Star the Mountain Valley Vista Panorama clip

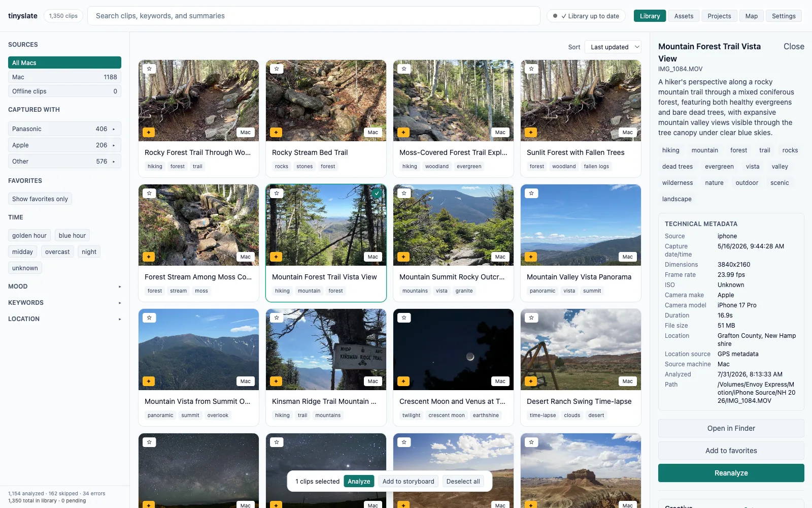[531, 193]
